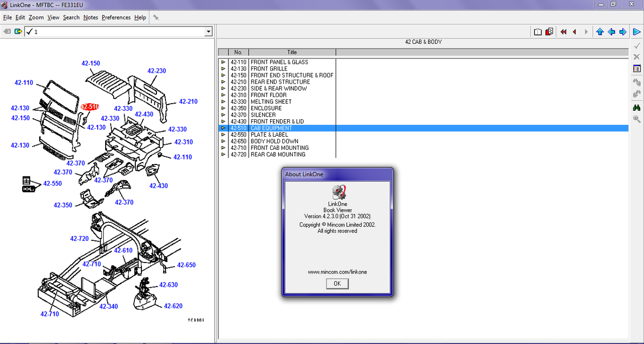The width and height of the screenshot is (644, 344).
Task: Click the Title column header
Action: [292, 52]
